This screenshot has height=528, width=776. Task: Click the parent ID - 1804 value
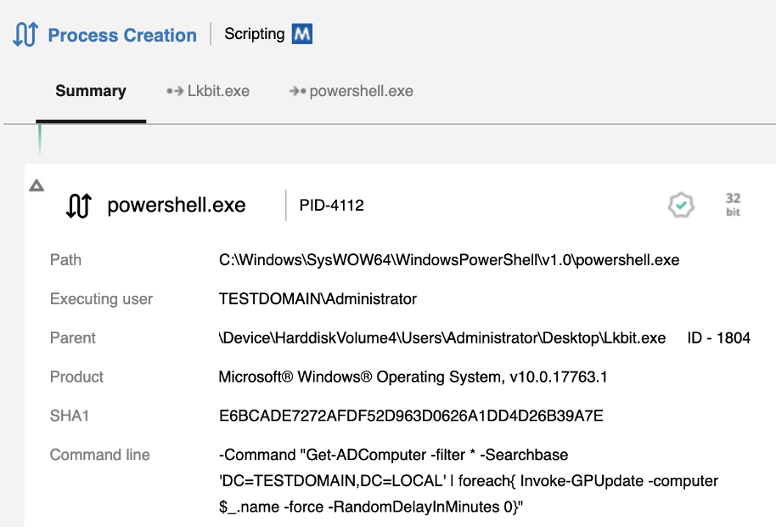718,338
